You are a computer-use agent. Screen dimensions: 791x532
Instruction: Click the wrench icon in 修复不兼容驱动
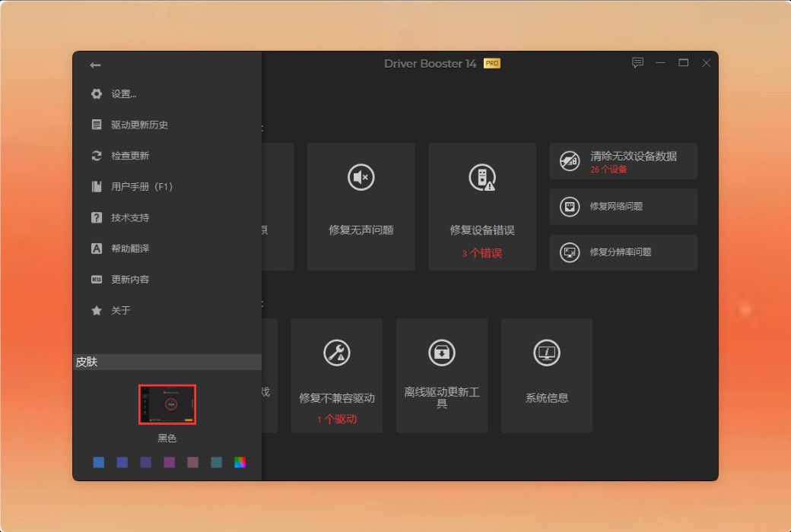point(337,353)
